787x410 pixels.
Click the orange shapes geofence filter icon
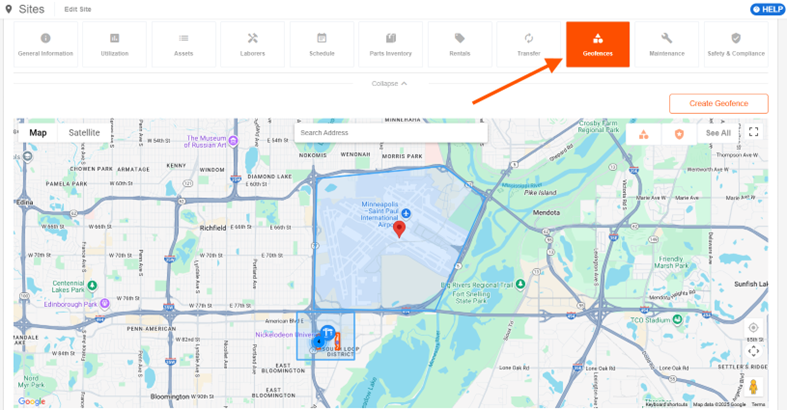[643, 133]
